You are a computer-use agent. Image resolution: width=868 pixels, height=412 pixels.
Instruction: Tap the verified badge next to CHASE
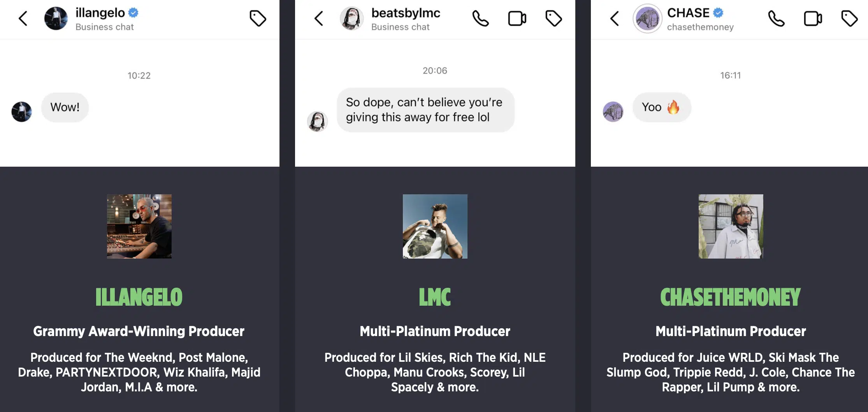point(718,13)
